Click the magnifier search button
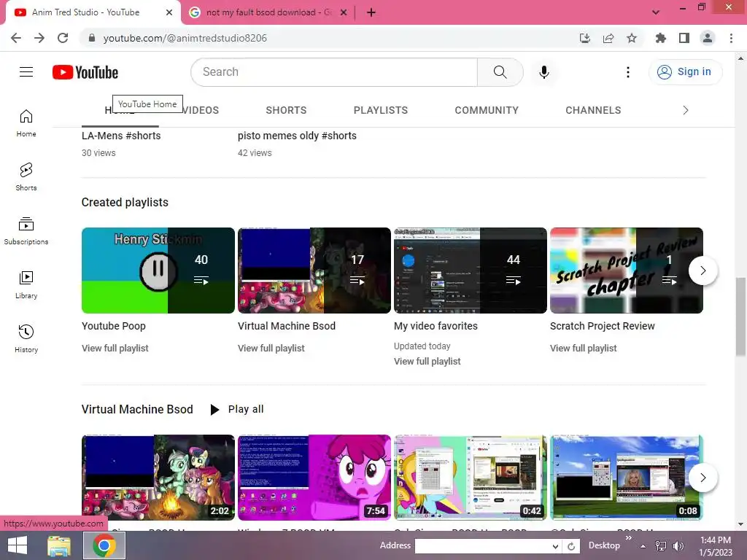Image resolution: width=747 pixels, height=560 pixels. click(500, 72)
